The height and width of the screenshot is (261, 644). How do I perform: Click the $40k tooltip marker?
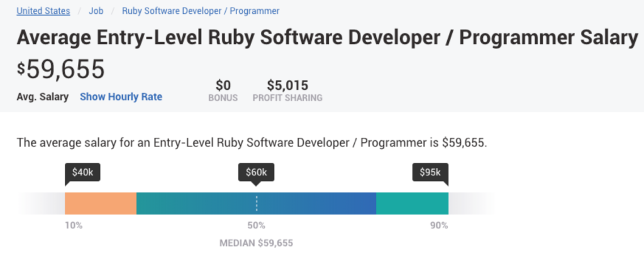pos(83,172)
